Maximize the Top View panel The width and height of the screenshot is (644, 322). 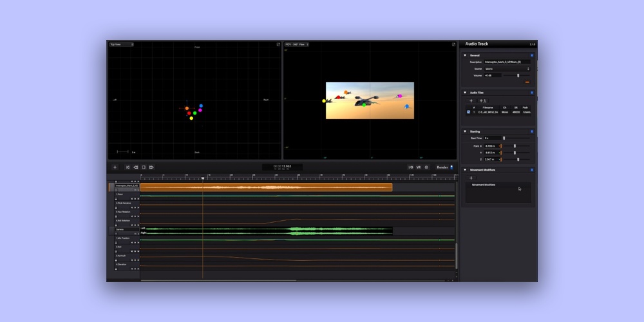[278, 44]
